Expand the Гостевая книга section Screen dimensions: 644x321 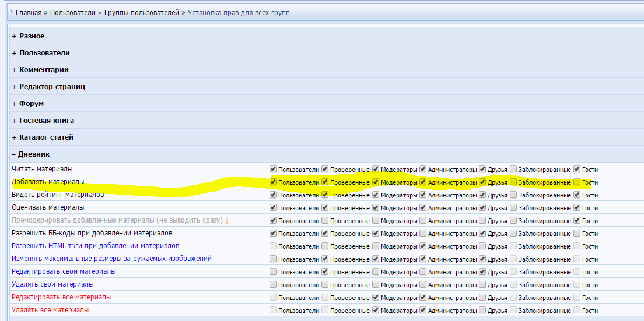click(x=46, y=121)
